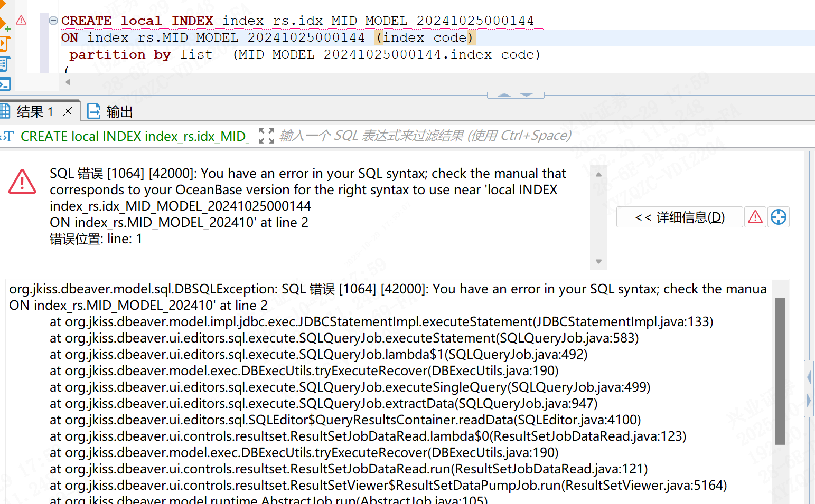
Task: Click left arrow on right-side panel handle
Action: [x=809, y=377]
